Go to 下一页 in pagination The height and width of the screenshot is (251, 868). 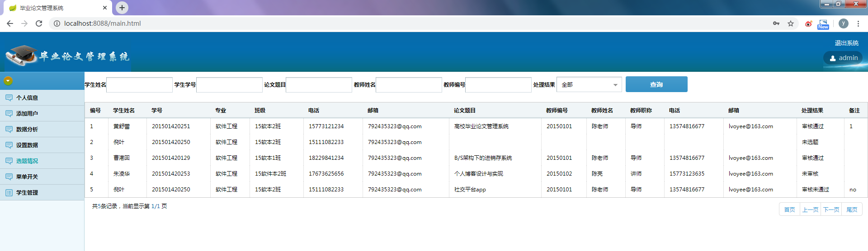point(831,209)
